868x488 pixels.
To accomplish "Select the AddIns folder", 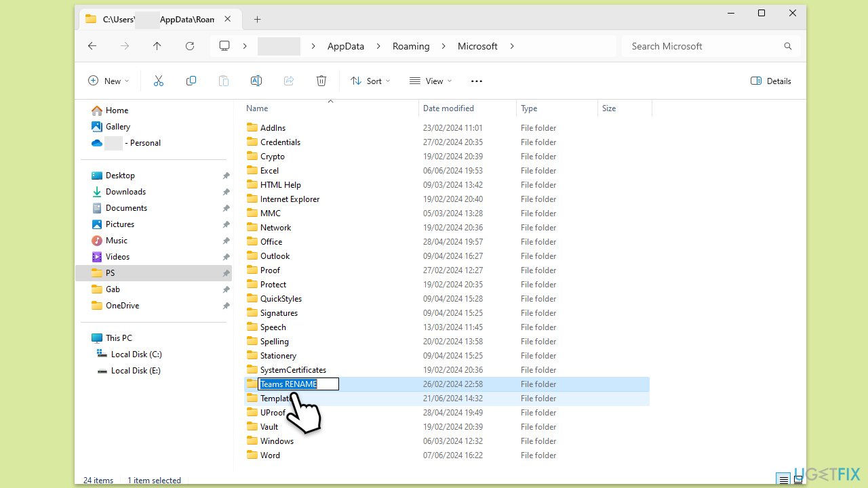I will click(x=273, y=128).
